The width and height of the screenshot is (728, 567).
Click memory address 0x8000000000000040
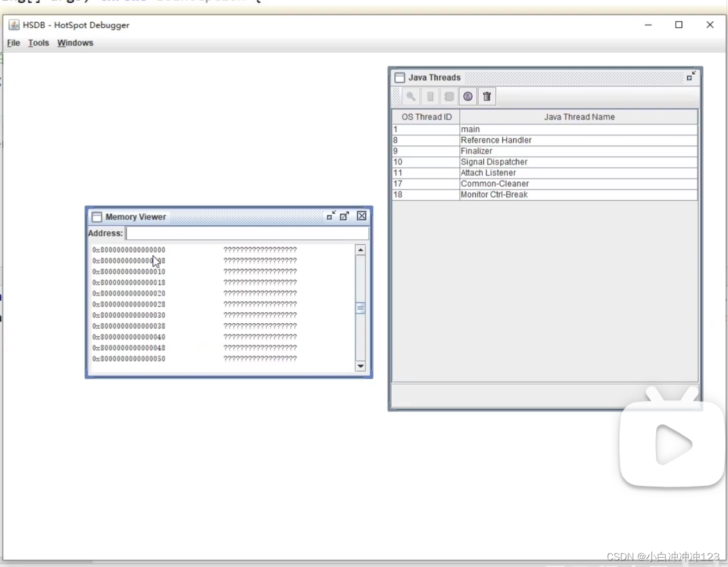[129, 337]
